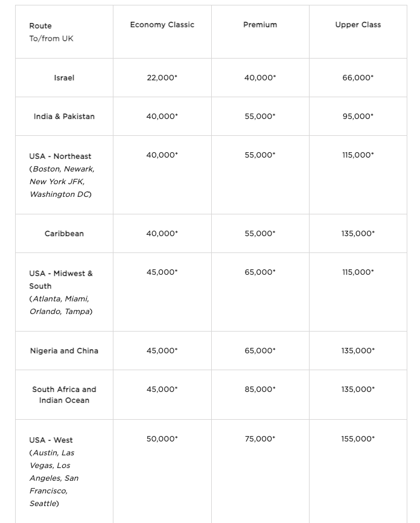Viewport: 420px width, 523px height.
Task: Click Midwest & South Premium 65,000 value
Action: point(260,272)
